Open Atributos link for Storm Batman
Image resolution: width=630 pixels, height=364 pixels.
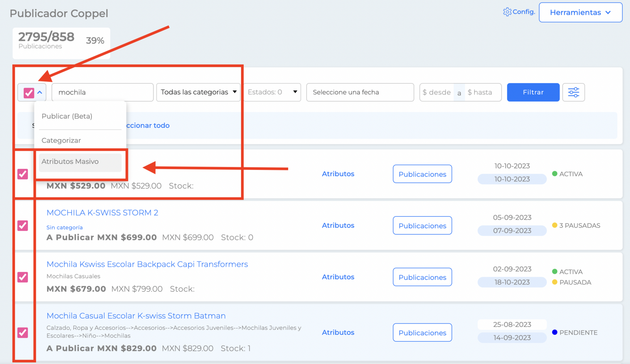(x=338, y=333)
